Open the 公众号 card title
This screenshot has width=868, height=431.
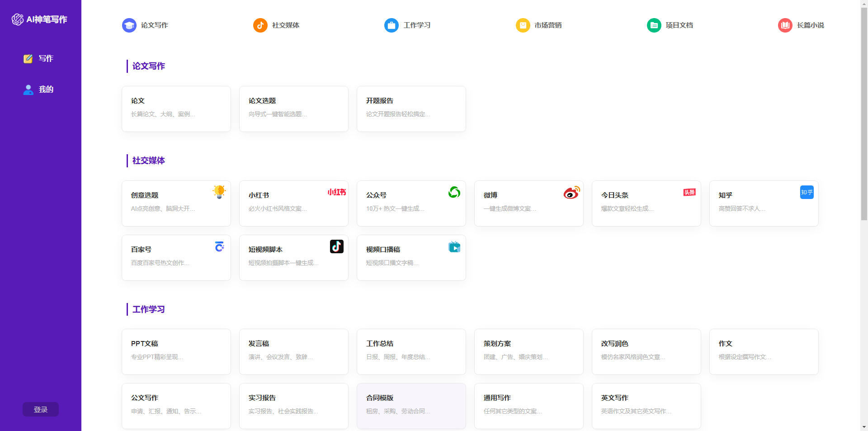[x=376, y=195]
